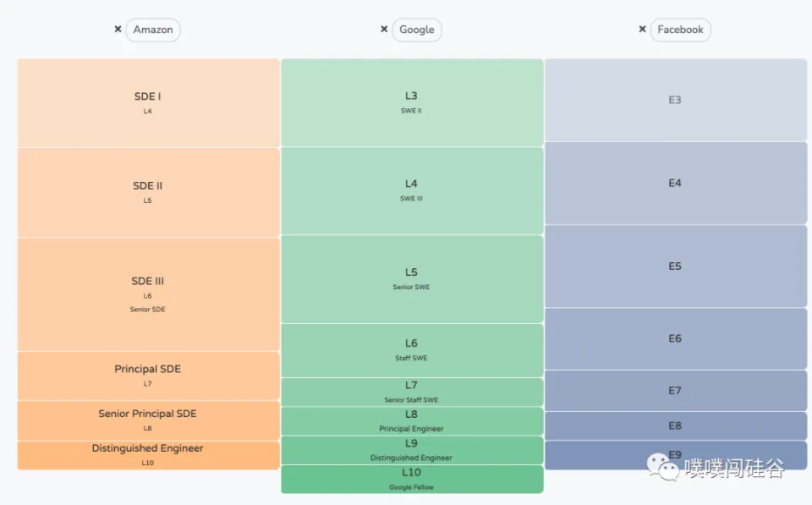Select Amazon Principal SDE block
The width and height of the screenshot is (812, 505).
coord(148,376)
